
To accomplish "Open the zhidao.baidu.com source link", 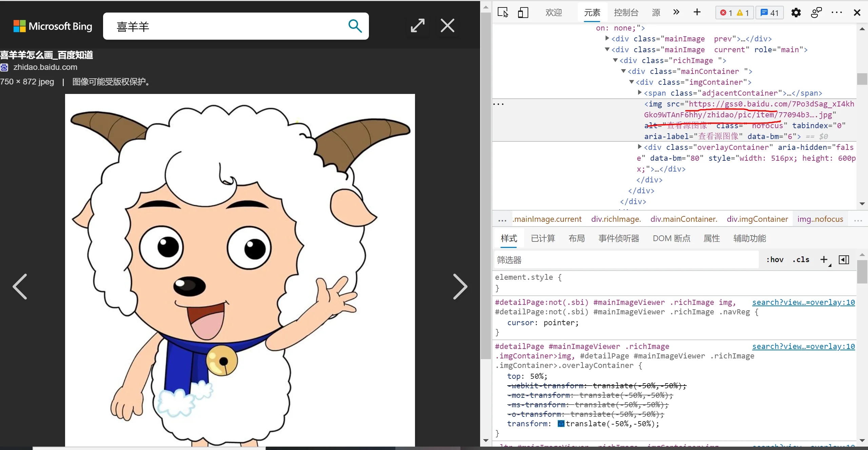I will [45, 67].
